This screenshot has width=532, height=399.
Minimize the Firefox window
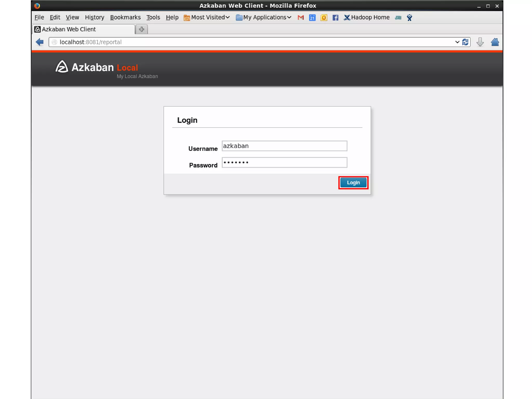[479, 6]
